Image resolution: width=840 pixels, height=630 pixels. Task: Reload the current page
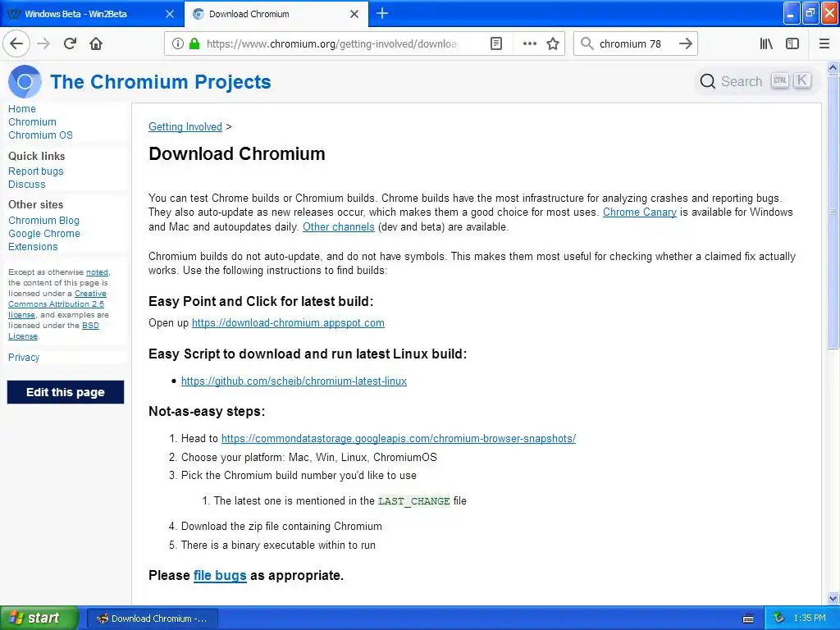point(70,43)
